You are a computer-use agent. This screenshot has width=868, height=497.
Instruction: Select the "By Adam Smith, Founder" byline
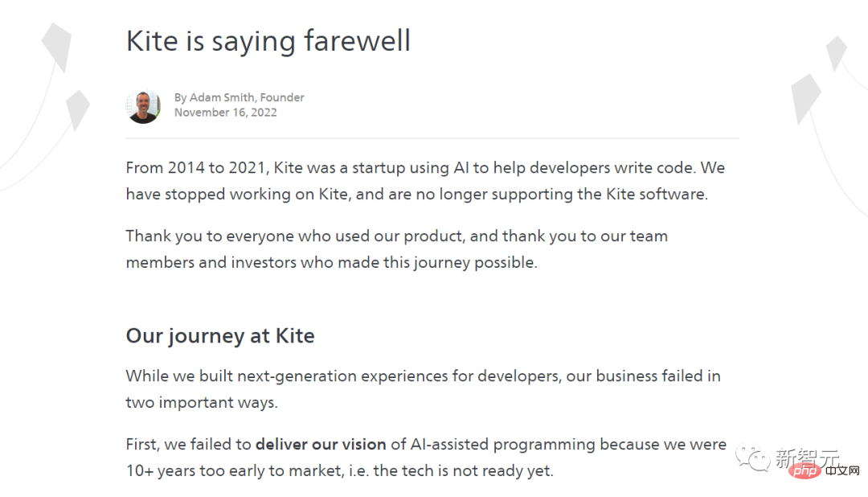click(240, 97)
